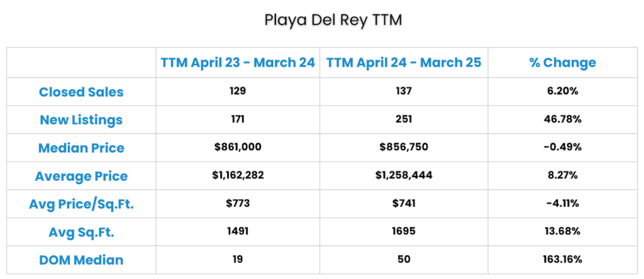The height and width of the screenshot is (279, 644).
Task: Select the Avg Price/Sq.Ft. row label
Action: click(x=81, y=204)
